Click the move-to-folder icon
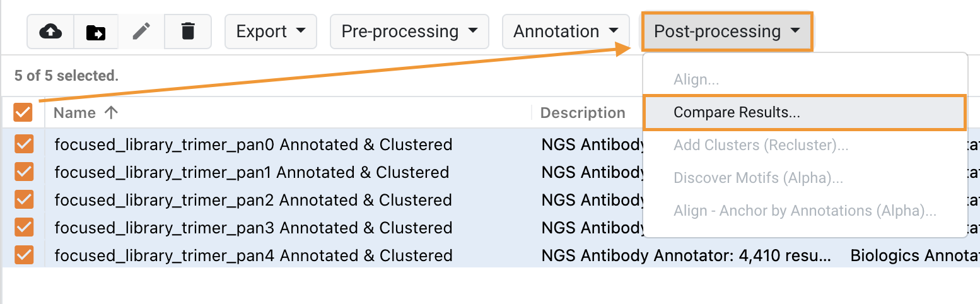Viewport: 980px width, 304px height. coord(96,31)
